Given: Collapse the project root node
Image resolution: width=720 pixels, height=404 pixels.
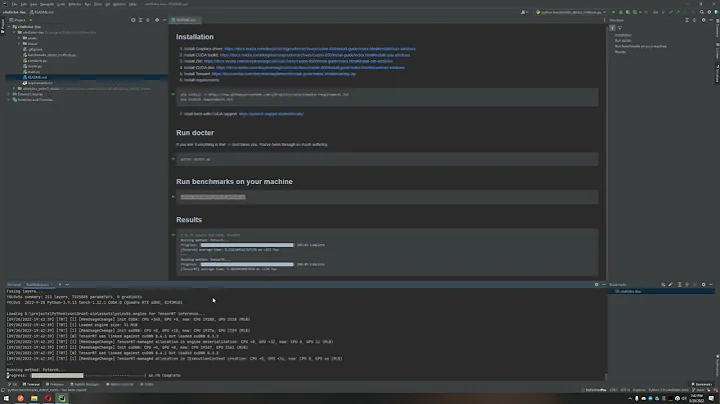Looking at the screenshot, I should click(x=9, y=27).
